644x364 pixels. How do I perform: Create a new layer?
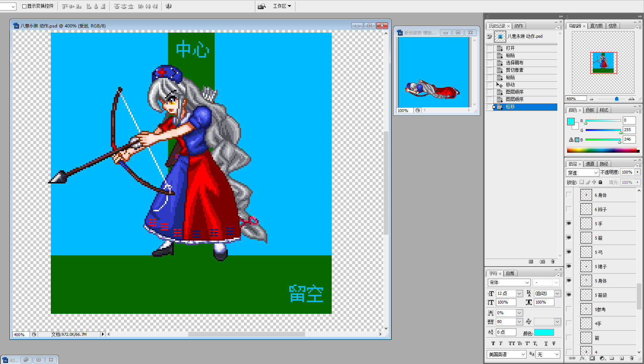point(622,358)
